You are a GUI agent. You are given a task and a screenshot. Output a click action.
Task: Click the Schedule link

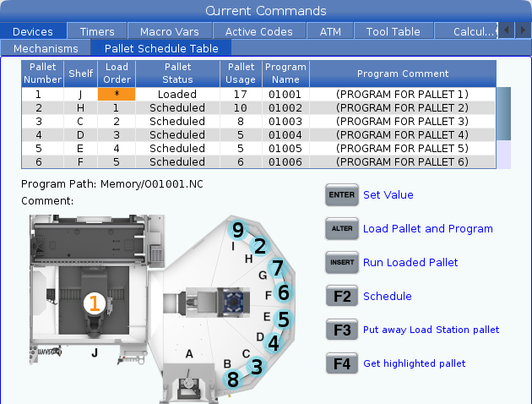388,297
